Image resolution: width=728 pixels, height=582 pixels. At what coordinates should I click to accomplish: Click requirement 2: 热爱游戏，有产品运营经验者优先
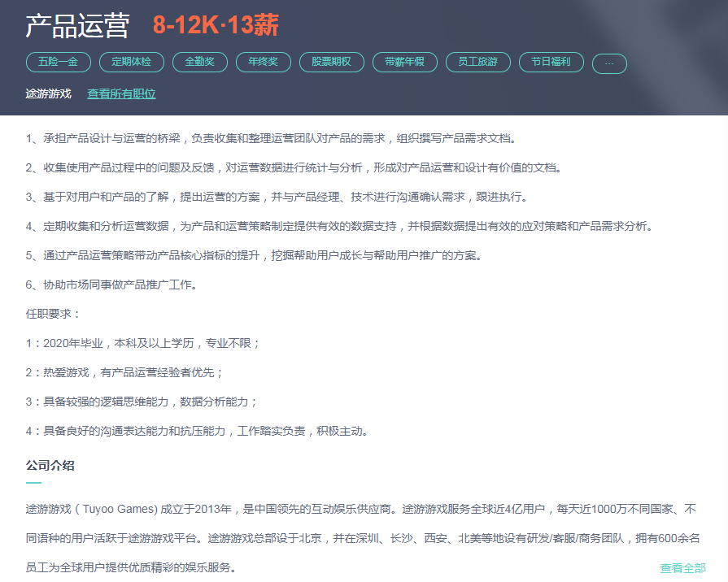124,372
